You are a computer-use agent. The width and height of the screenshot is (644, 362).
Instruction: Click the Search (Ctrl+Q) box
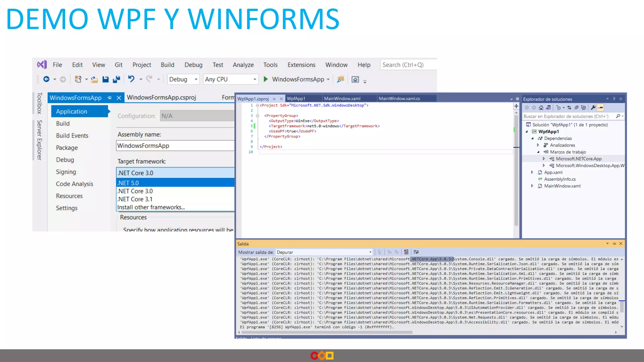408,65
